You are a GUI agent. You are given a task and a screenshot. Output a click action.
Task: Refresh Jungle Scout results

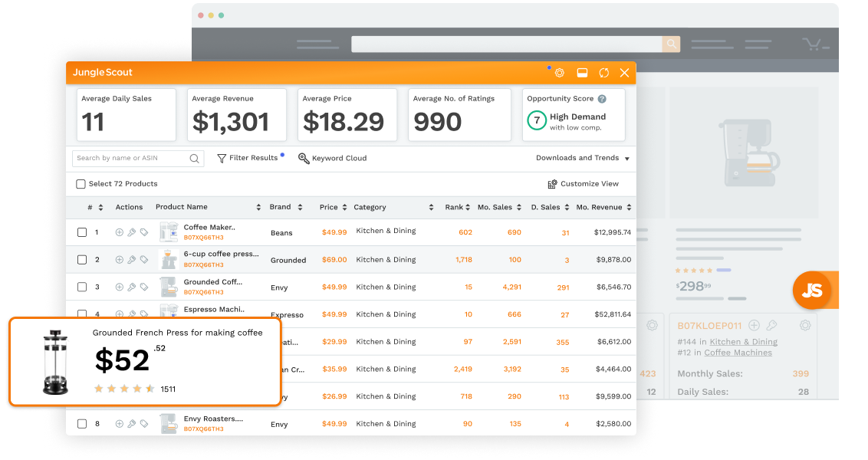(x=604, y=73)
